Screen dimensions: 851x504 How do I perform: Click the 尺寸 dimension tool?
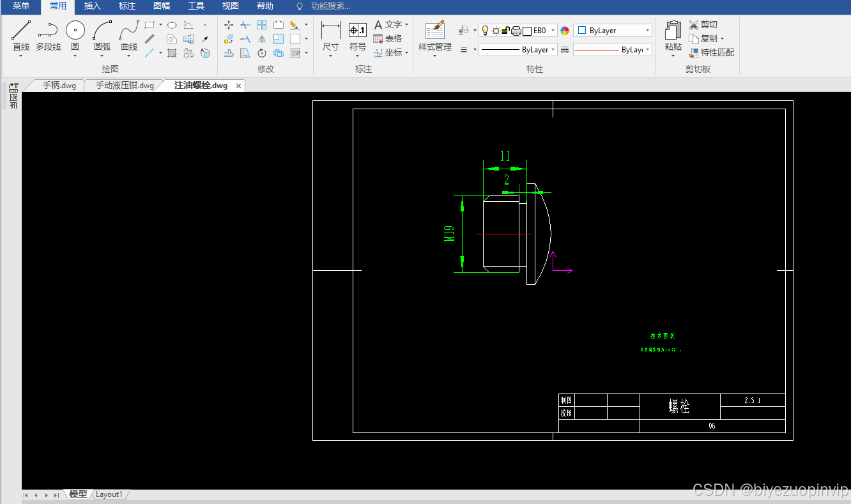click(330, 36)
